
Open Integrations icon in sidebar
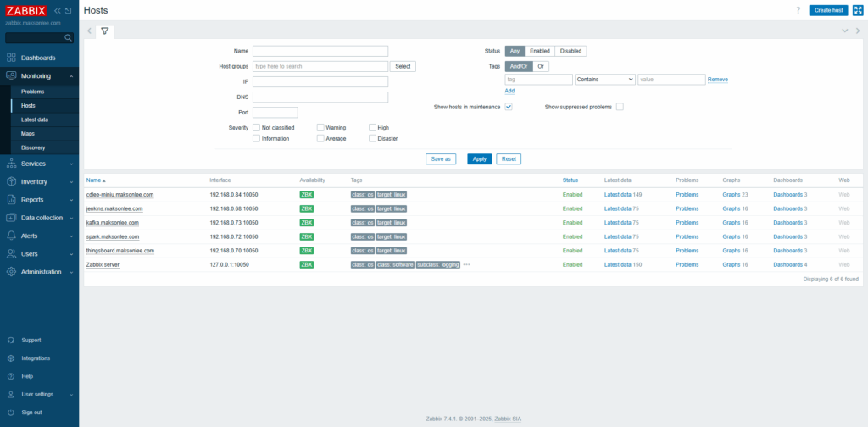pos(11,358)
